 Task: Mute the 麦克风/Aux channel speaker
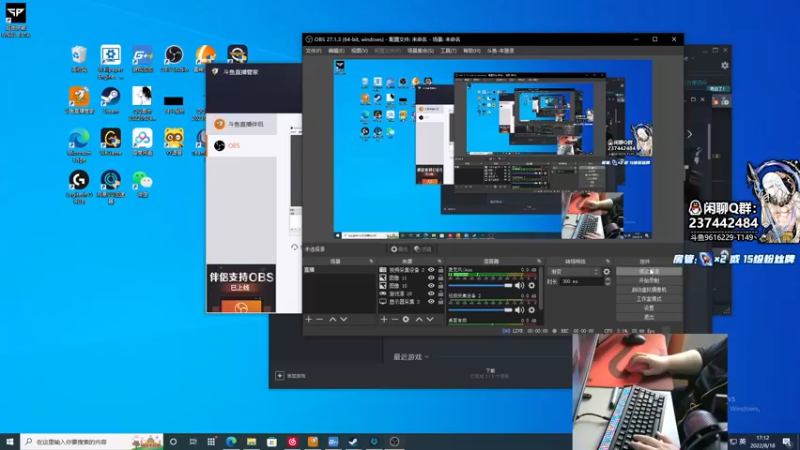click(x=519, y=286)
